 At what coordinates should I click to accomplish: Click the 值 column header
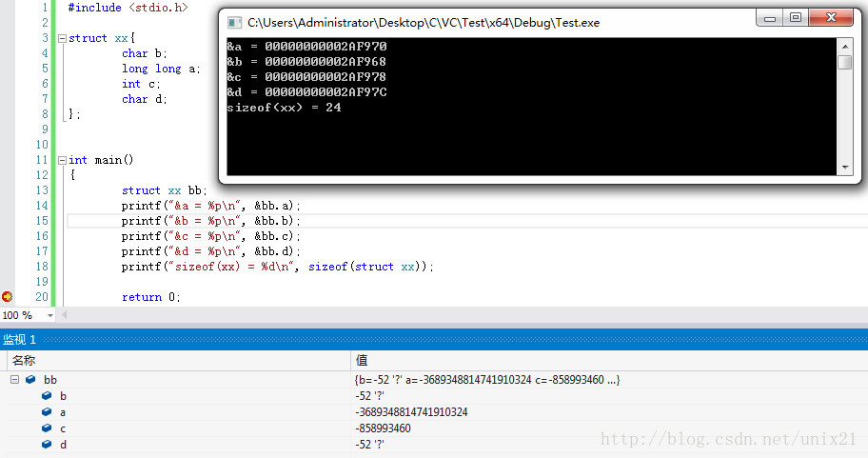pyautogui.click(x=609, y=361)
